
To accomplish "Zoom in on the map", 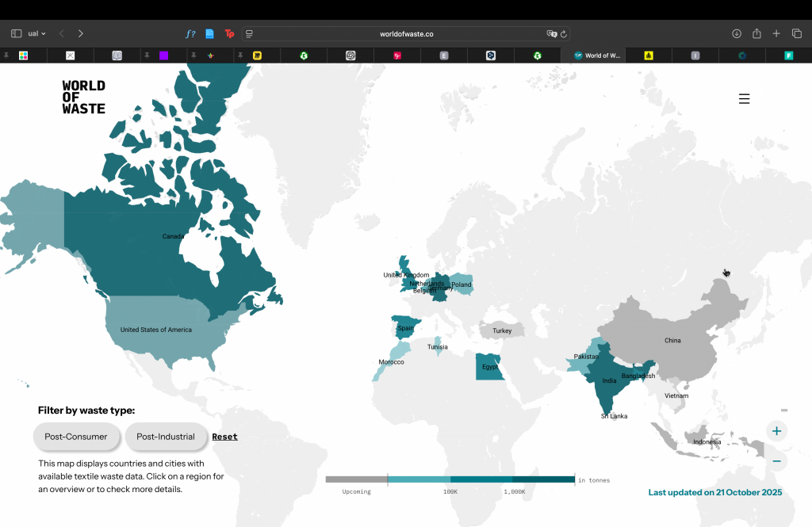I will coord(776,431).
